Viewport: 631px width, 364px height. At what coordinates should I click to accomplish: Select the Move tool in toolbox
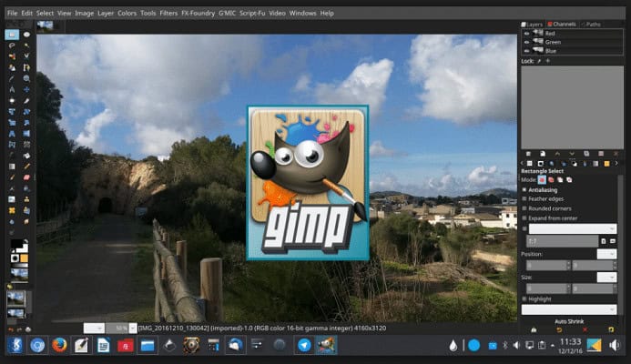tap(26, 89)
